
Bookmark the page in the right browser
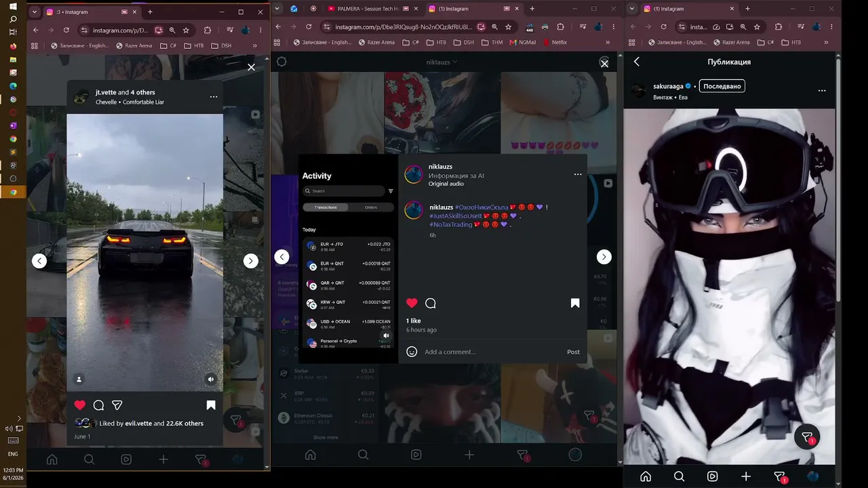[x=757, y=26]
